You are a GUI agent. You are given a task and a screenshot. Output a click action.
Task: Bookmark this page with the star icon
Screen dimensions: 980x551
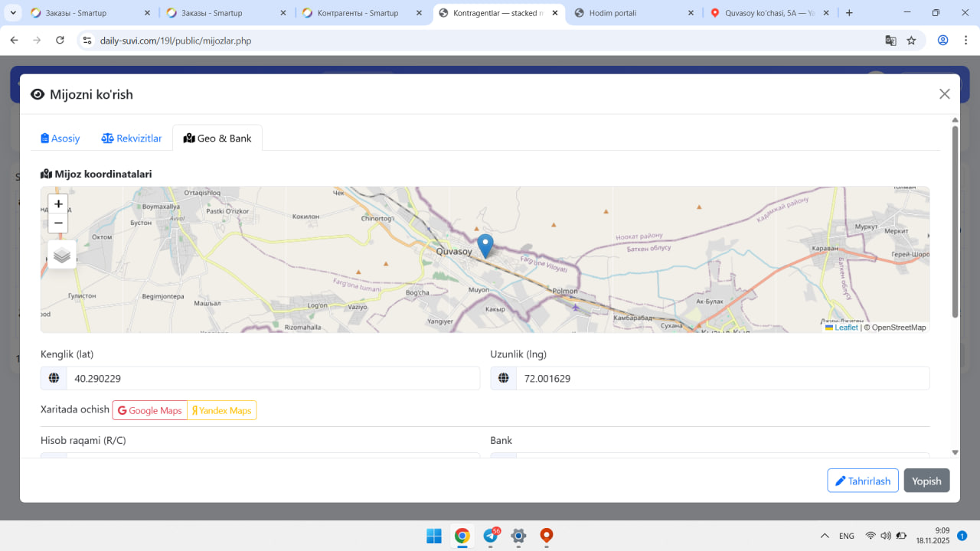[911, 41]
